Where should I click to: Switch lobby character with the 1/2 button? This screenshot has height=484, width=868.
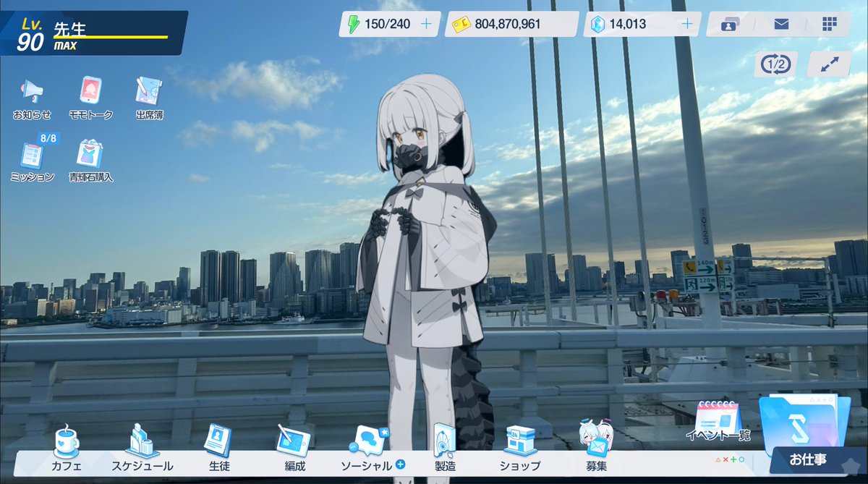coord(776,64)
